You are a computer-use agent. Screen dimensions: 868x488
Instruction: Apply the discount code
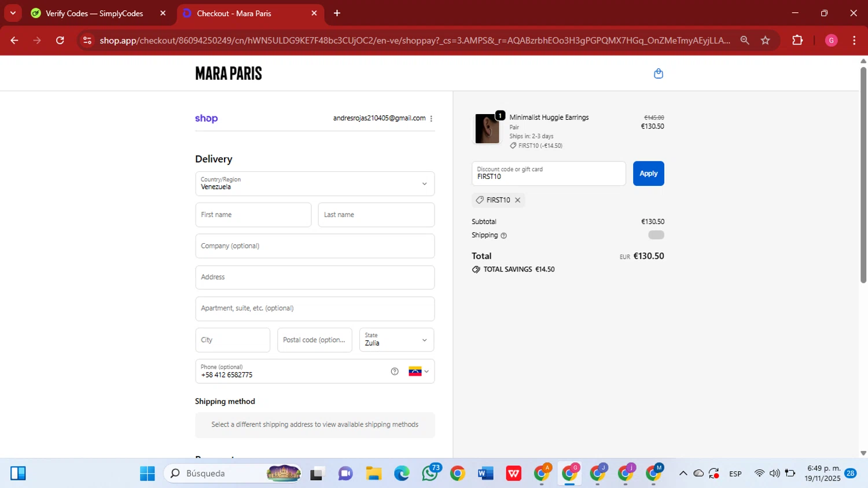[649, 174]
